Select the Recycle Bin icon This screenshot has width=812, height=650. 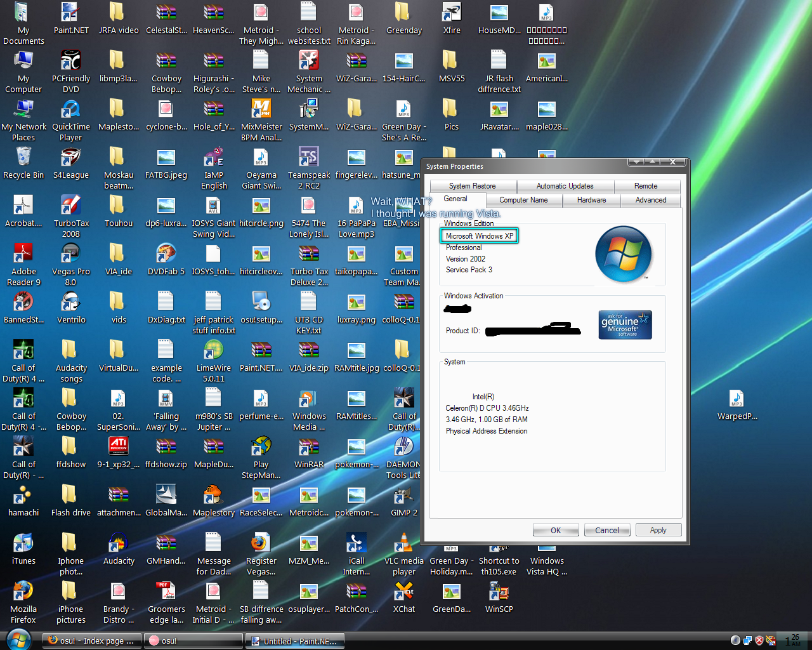point(23,163)
